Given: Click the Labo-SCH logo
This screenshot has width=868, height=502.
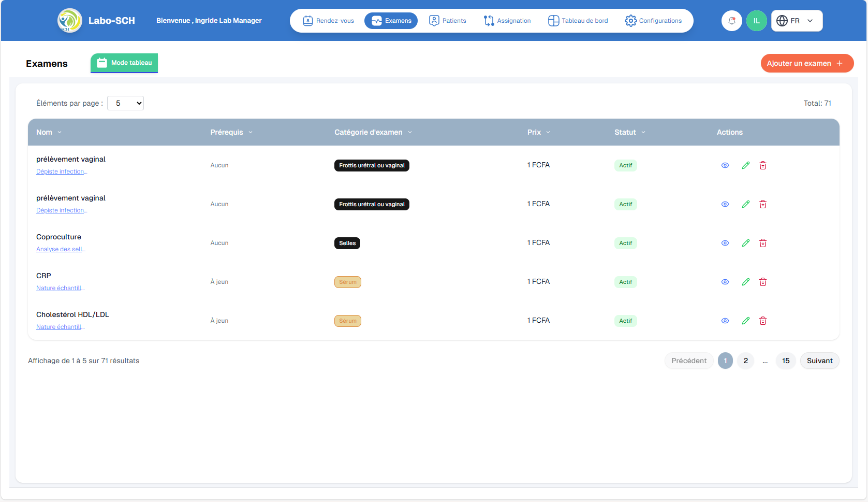Looking at the screenshot, I should 70,21.
